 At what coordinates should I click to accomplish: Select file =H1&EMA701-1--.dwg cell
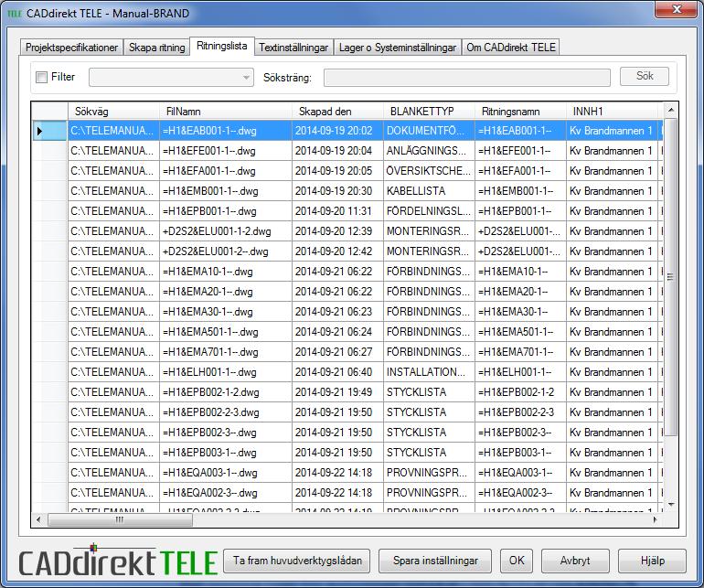point(226,352)
